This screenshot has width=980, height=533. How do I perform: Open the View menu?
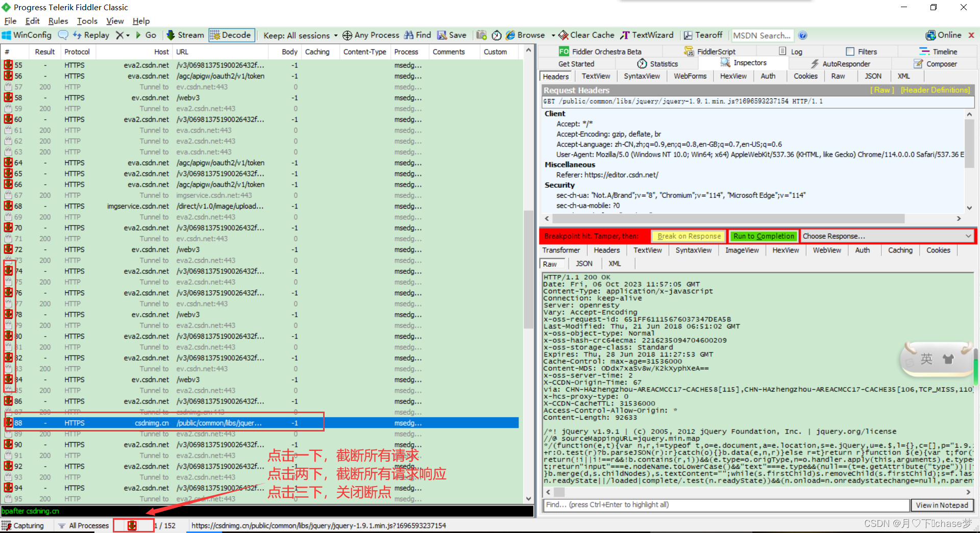pyautogui.click(x=115, y=21)
